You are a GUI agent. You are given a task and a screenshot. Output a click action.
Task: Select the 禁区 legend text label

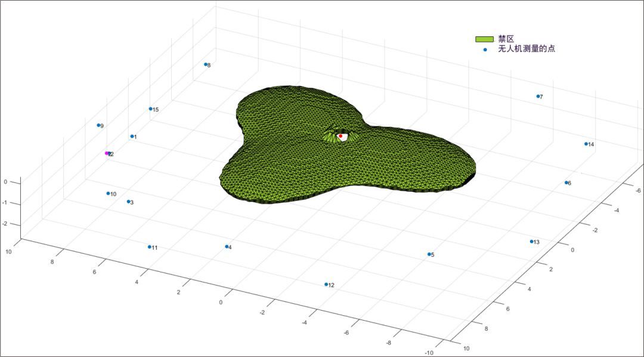tap(506, 39)
